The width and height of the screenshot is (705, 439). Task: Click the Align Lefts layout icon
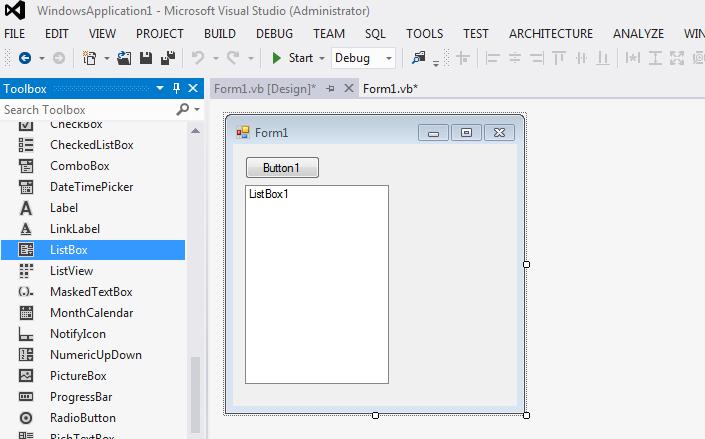[492, 58]
